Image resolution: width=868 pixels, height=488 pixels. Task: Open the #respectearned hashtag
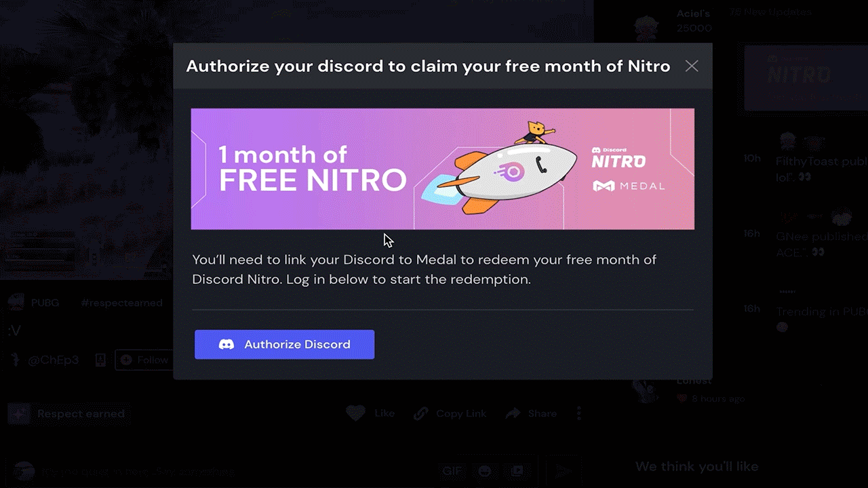121,302
